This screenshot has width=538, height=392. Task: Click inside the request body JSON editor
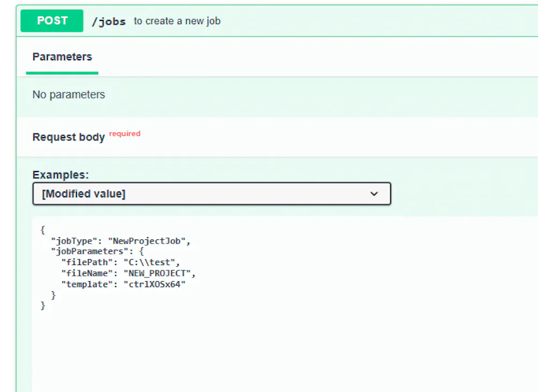(285, 304)
